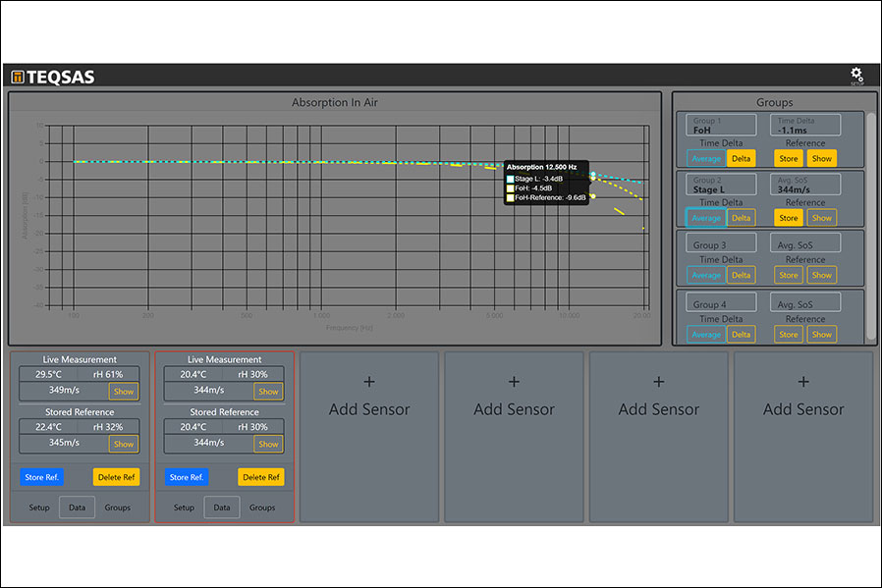Viewport: 882px width, 588px height.
Task: Open Data tab of 20.4°C sensor
Action: 222,508
